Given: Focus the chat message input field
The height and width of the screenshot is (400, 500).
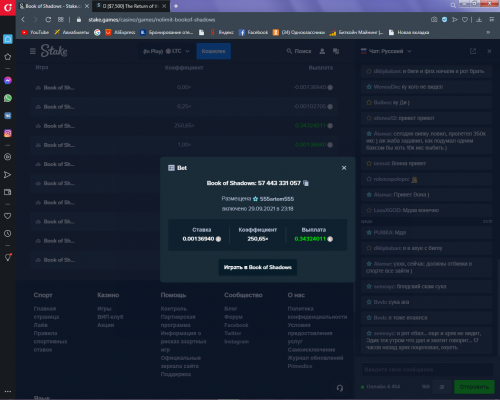Looking at the screenshot, I should [x=428, y=370].
